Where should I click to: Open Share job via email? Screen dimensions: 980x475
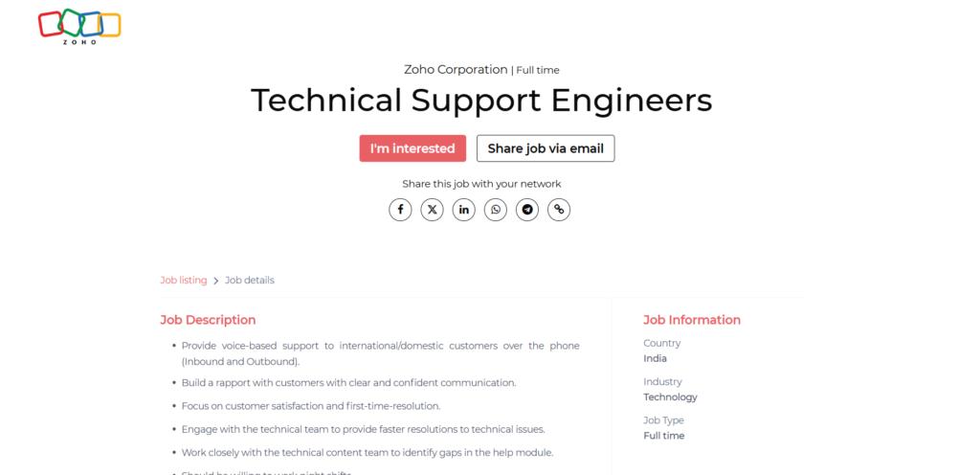click(x=546, y=148)
